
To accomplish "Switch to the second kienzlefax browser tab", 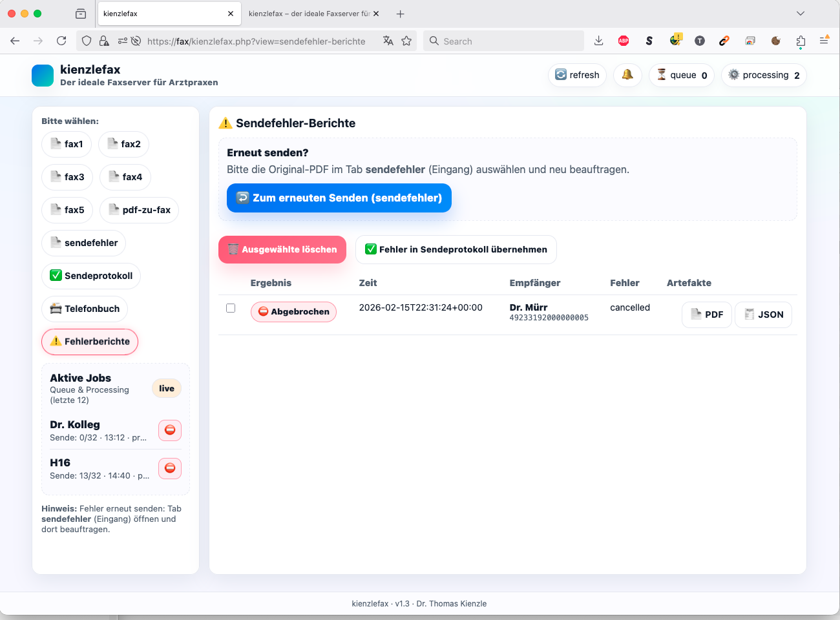I will 309,14.
